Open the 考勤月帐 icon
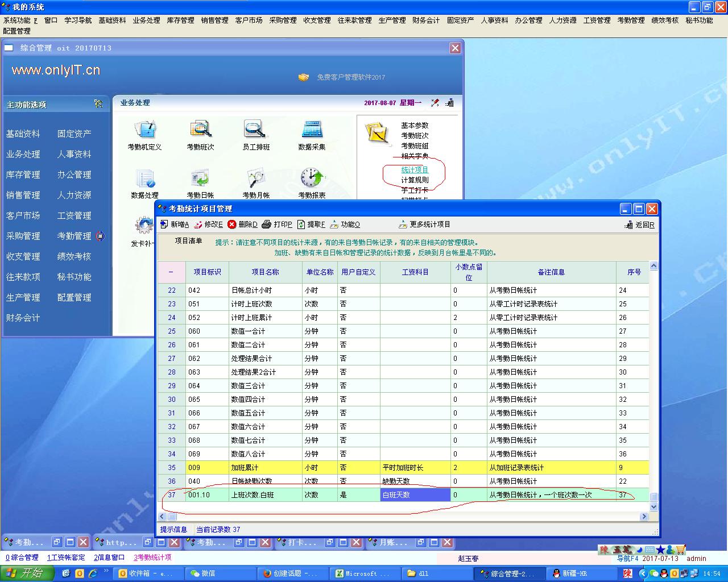This screenshot has height=582, width=728. click(x=256, y=179)
